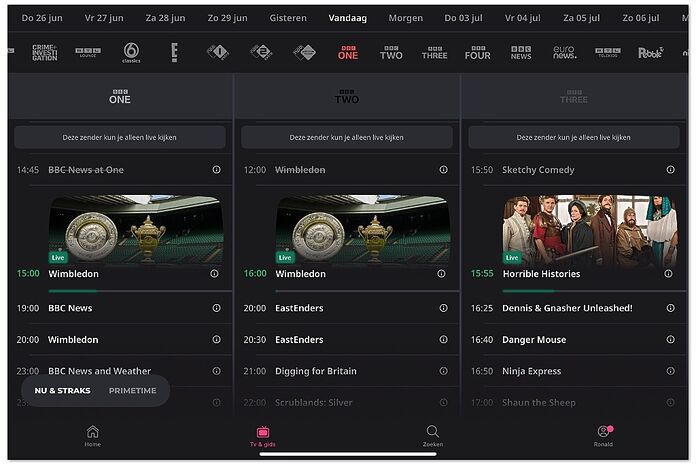Open Zoeken search icon

(x=433, y=436)
